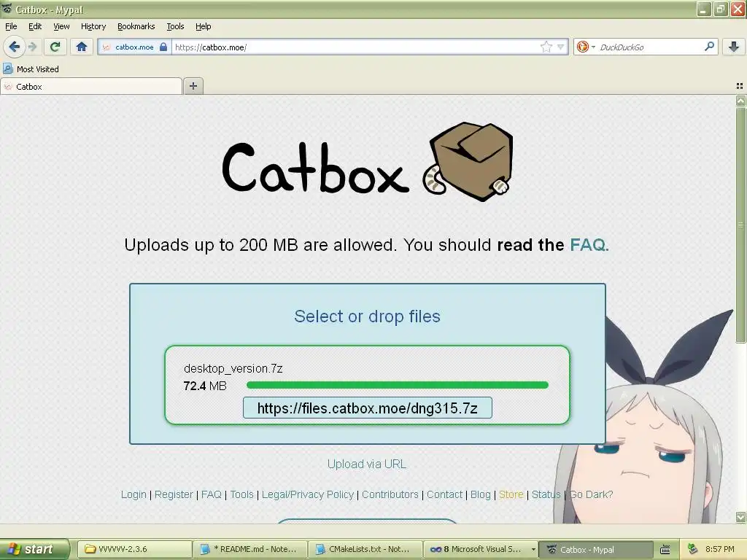Open the History menu
Viewport: 747px width, 560px height.
[93, 26]
